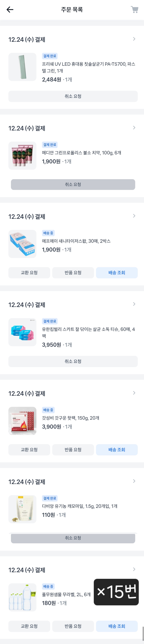
Task: Expand the 메디안 toothpaste order chevron
Action: [134, 128]
